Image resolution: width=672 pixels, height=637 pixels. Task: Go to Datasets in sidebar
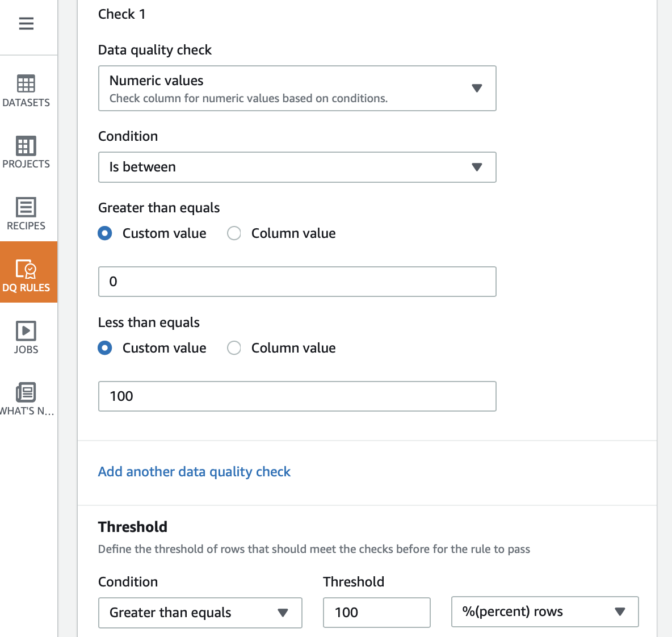pos(26,91)
